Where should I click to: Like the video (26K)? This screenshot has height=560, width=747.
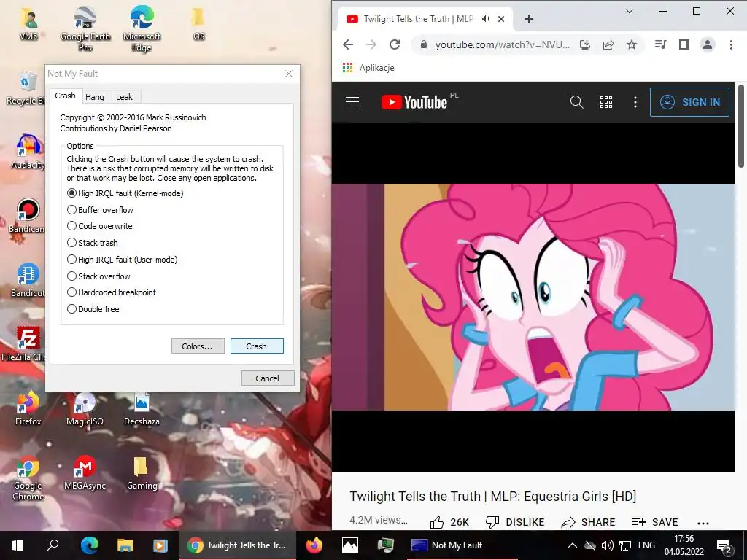click(449, 522)
